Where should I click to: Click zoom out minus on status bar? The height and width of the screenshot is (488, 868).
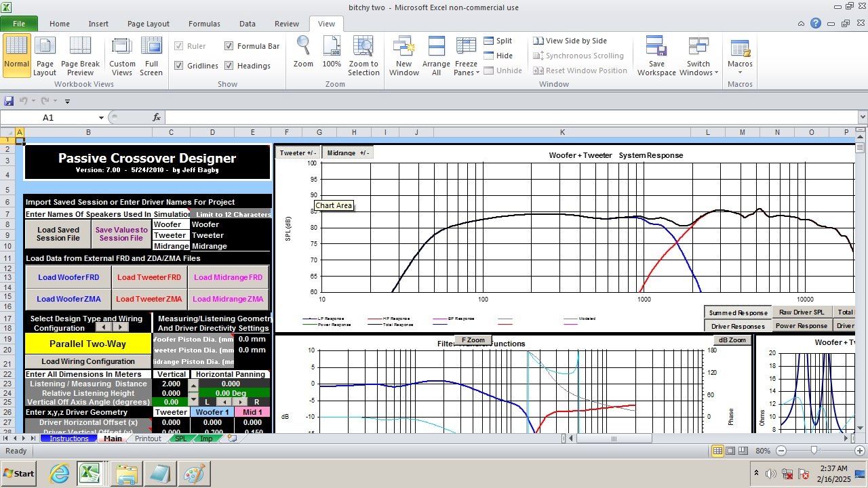click(781, 451)
